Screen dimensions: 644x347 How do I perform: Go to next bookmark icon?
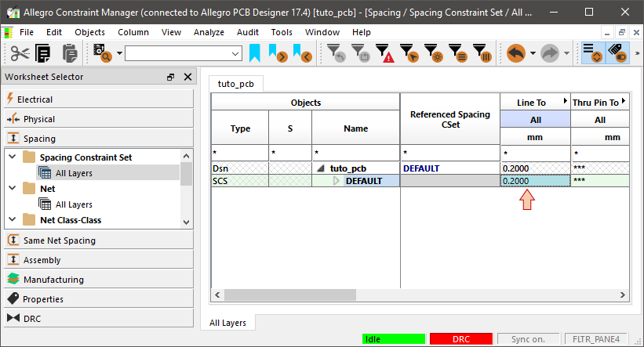[278, 53]
